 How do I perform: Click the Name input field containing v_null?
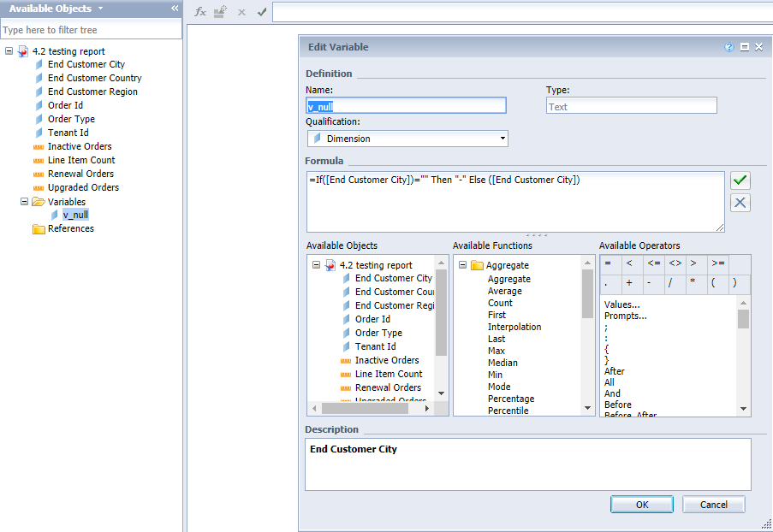[x=407, y=106]
